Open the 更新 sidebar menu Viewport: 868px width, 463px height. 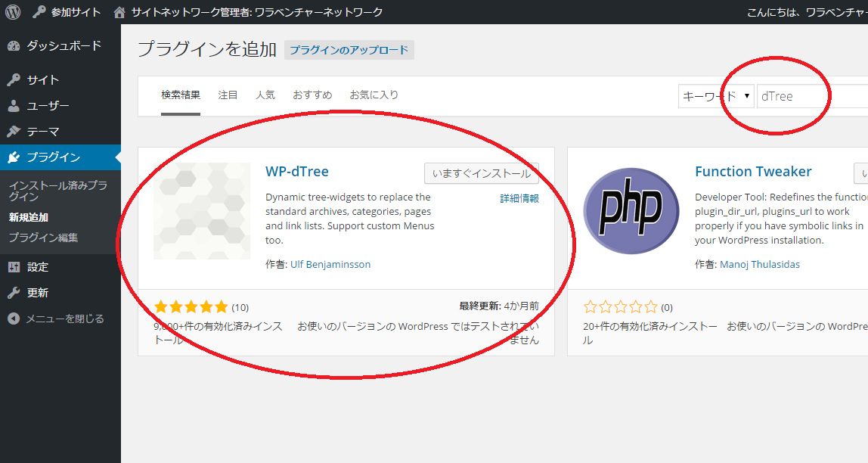(38, 293)
